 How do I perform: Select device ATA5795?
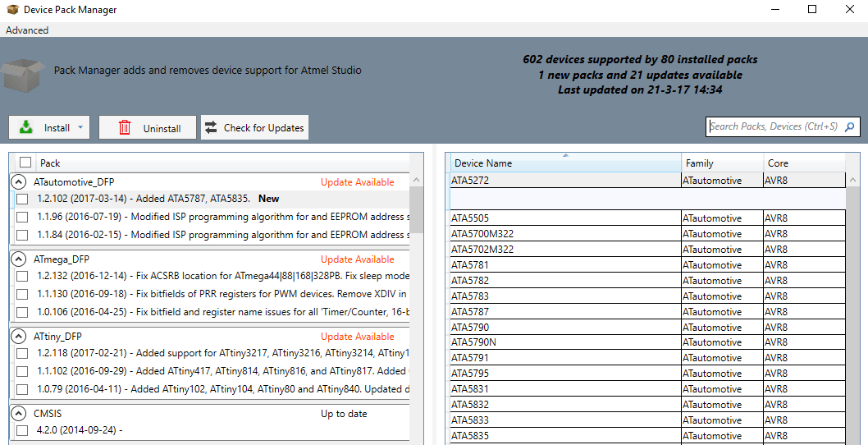point(647,373)
